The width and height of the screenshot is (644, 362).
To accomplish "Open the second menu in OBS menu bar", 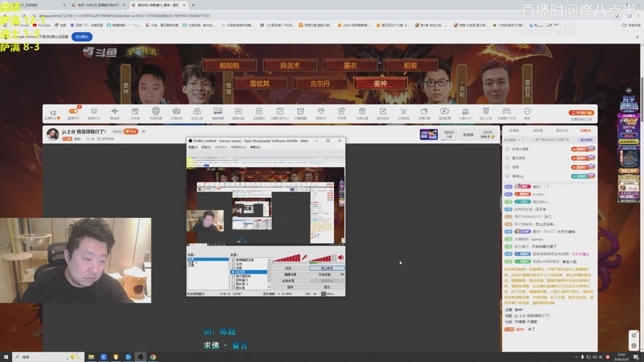I will tap(204, 147).
